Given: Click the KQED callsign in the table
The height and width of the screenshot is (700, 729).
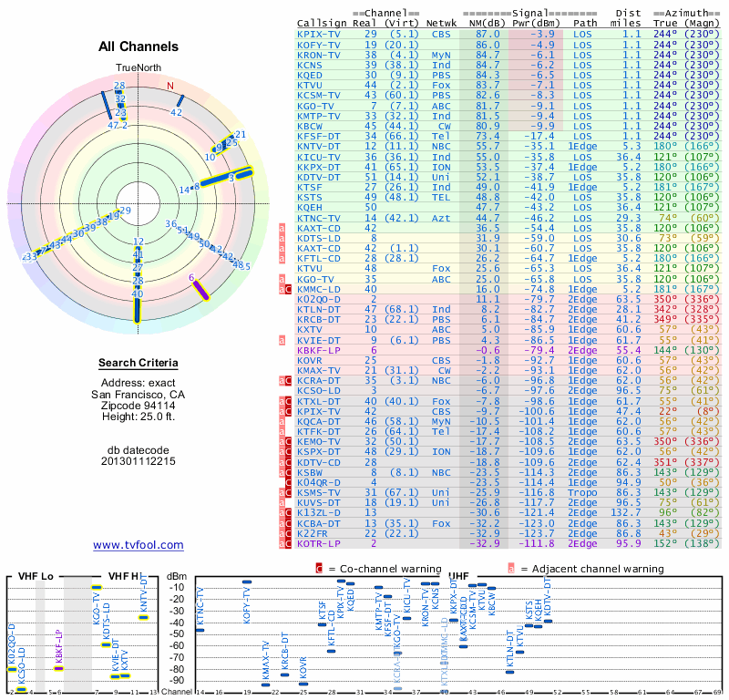Looking at the screenshot, I should point(310,75).
